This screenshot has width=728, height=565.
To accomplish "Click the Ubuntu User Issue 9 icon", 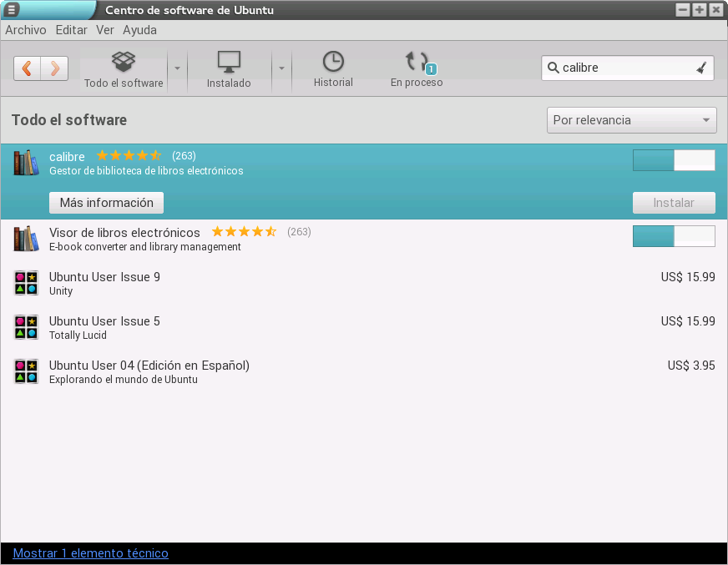I will tap(27, 283).
